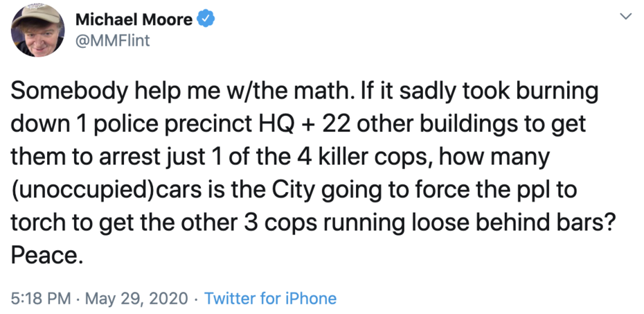Click the word "Peace." ending the tweet
This screenshot has height=314, width=644.
click(47, 256)
